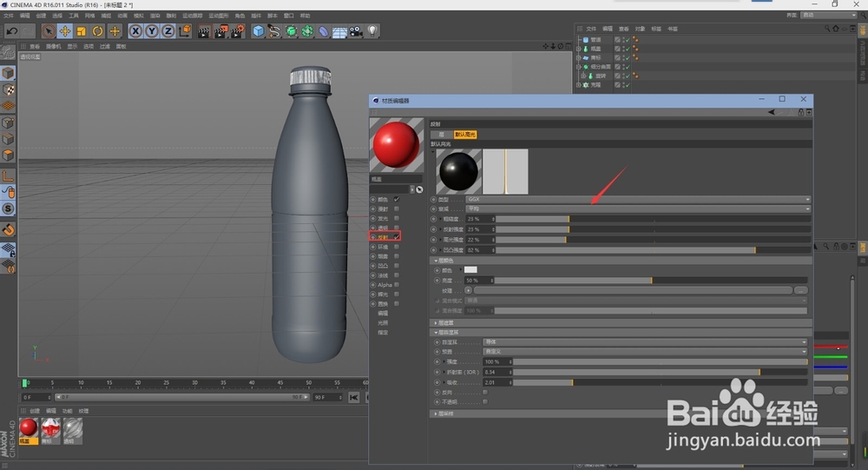
Task: Open the 摄像机 viewport menu
Action: pos(53,47)
